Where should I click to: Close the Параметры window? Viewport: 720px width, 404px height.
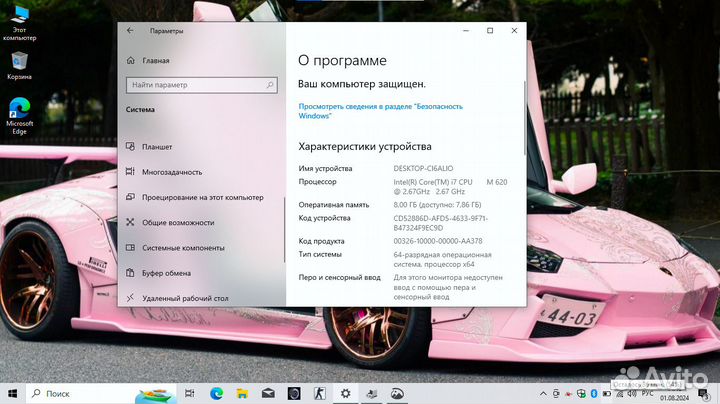click(x=514, y=30)
